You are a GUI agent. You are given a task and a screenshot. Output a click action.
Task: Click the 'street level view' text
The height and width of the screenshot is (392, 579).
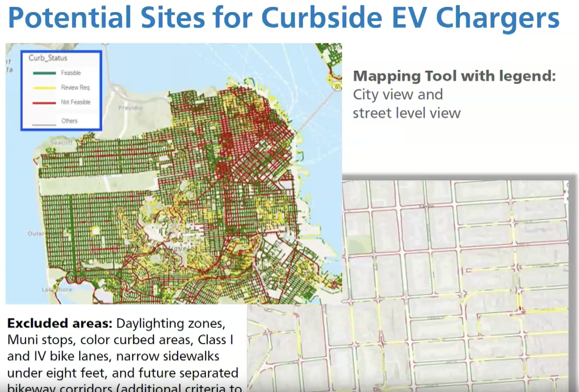tap(407, 113)
